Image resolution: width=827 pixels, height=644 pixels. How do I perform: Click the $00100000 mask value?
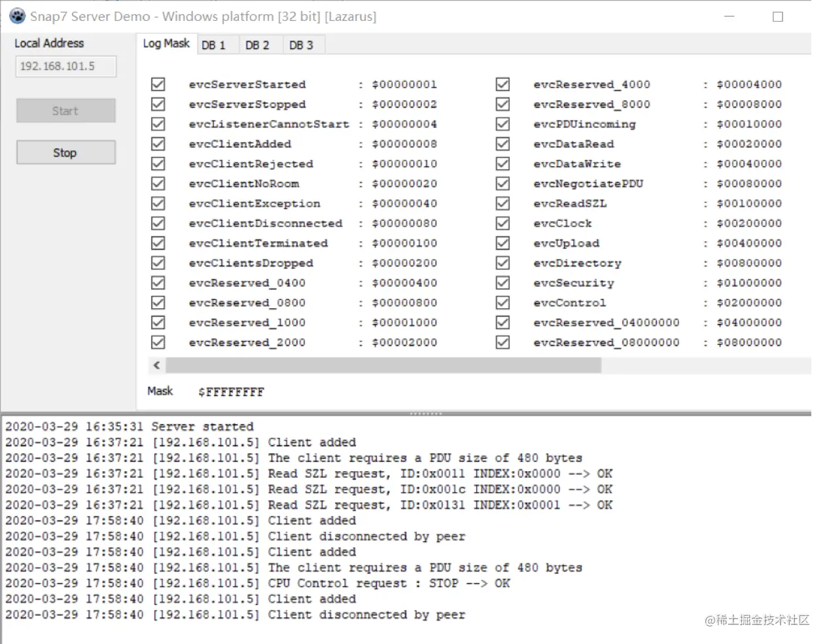[x=749, y=204]
